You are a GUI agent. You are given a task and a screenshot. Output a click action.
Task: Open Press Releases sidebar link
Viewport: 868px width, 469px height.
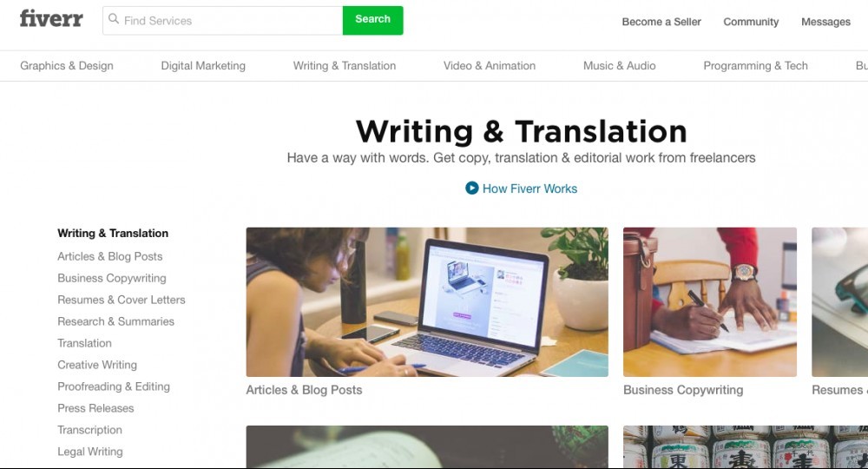95,408
